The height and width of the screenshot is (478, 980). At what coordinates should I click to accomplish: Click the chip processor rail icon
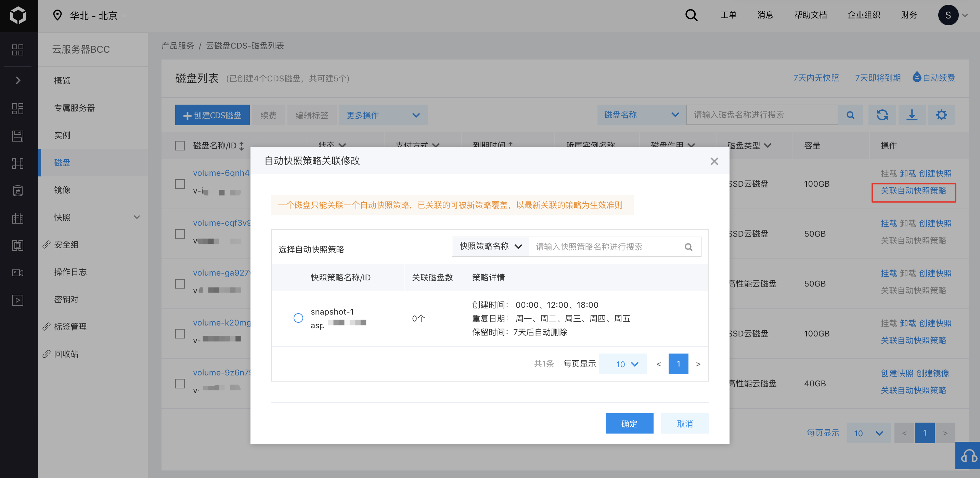point(18,245)
